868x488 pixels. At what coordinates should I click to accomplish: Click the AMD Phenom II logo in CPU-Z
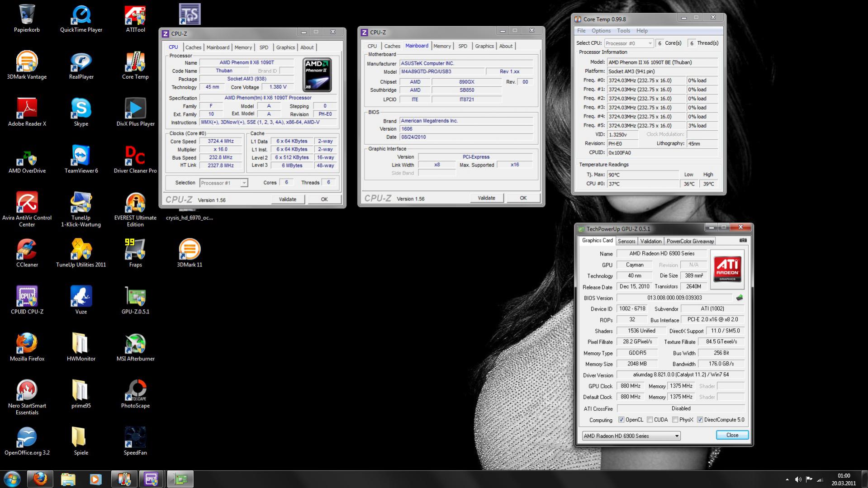click(317, 75)
